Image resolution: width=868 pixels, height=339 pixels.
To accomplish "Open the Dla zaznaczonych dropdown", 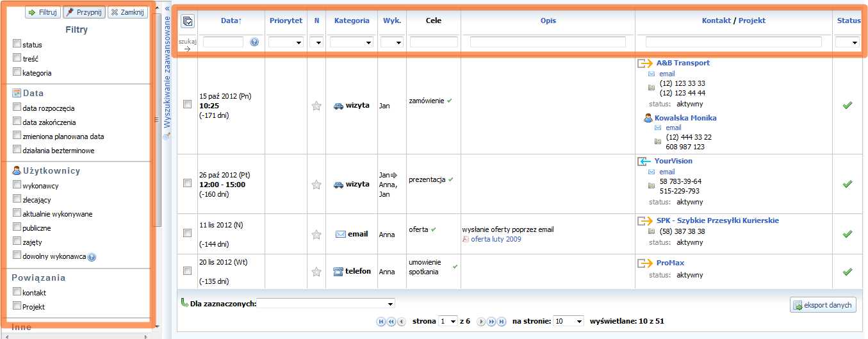I will 326,303.
